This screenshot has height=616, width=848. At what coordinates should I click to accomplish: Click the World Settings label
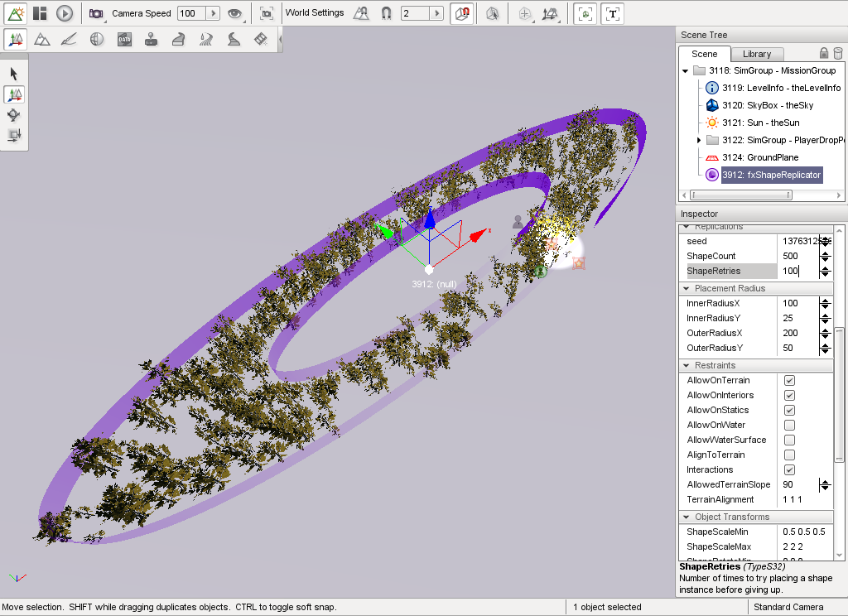click(314, 13)
